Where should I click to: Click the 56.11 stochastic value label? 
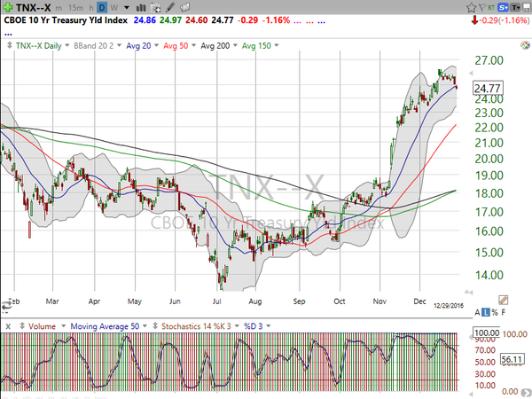point(512,360)
